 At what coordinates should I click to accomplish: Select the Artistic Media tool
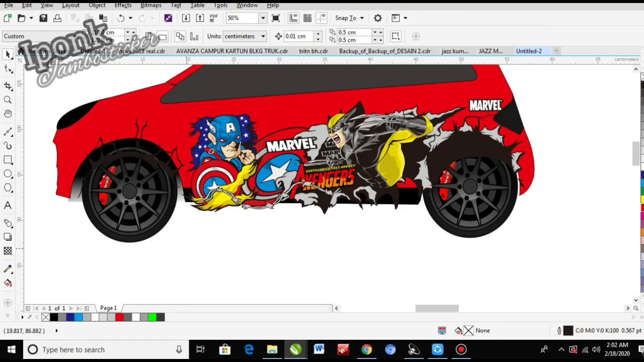pos(8,145)
